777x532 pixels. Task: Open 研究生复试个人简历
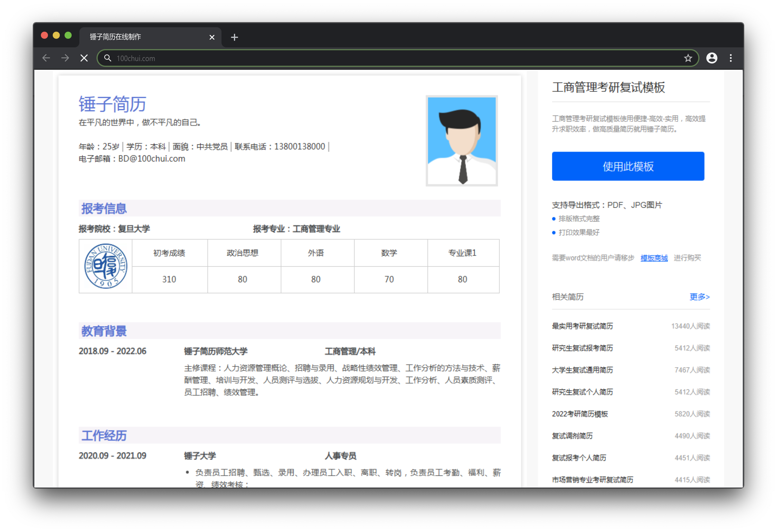coord(582,392)
